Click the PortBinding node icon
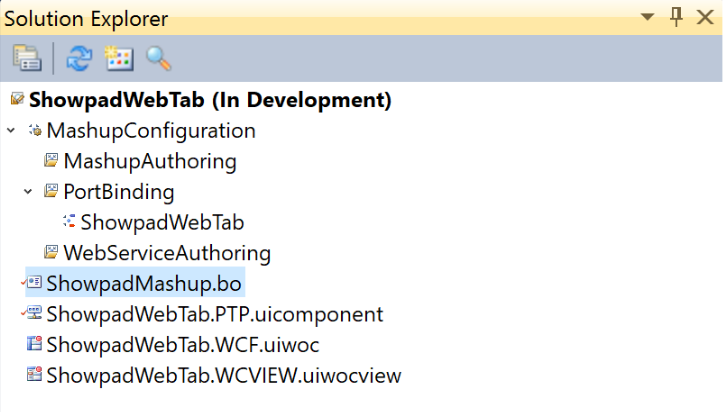This screenshot has height=412, width=724. point(51,192)
